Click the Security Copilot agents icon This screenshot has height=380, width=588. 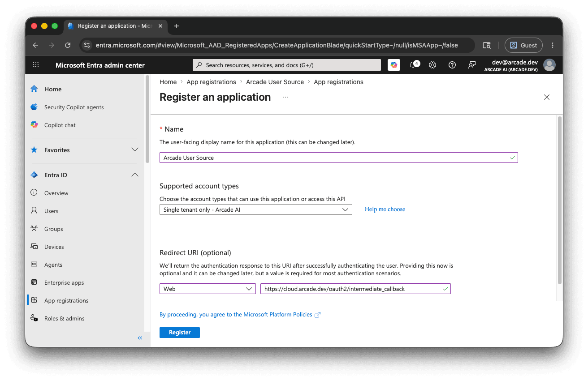click(x=34, y=107)
